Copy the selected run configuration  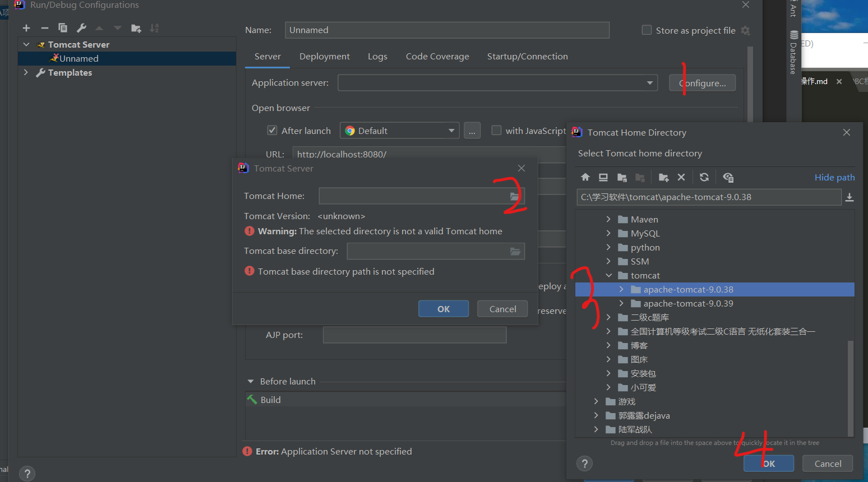click(63, 28)
